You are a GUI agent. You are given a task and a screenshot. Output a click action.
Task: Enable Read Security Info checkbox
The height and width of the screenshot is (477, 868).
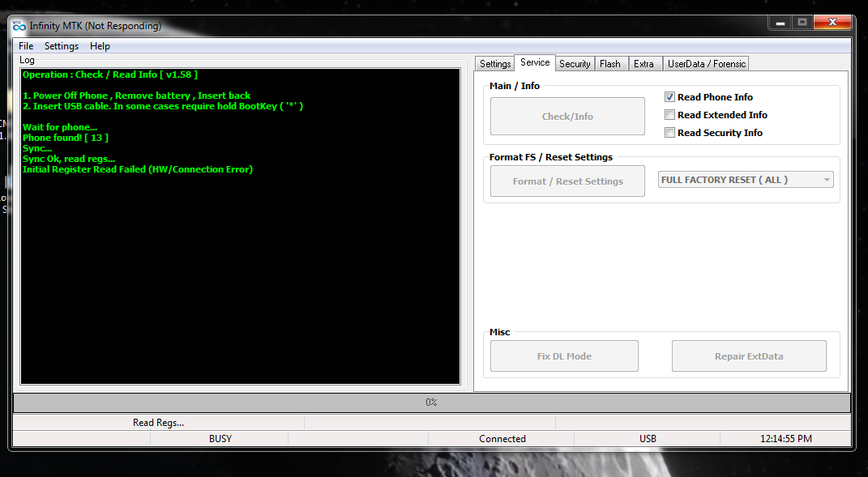(x=669, y=133)
